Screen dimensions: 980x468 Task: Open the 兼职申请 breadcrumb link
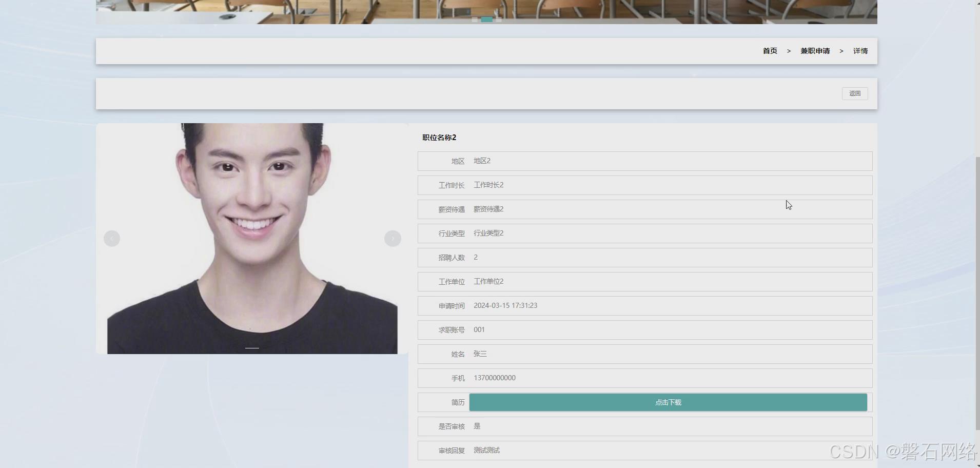pos(815,51)
